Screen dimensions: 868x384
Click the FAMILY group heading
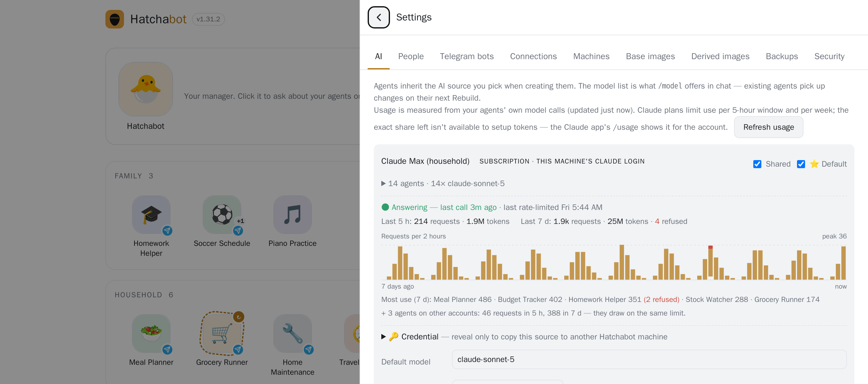pos(128,176)
